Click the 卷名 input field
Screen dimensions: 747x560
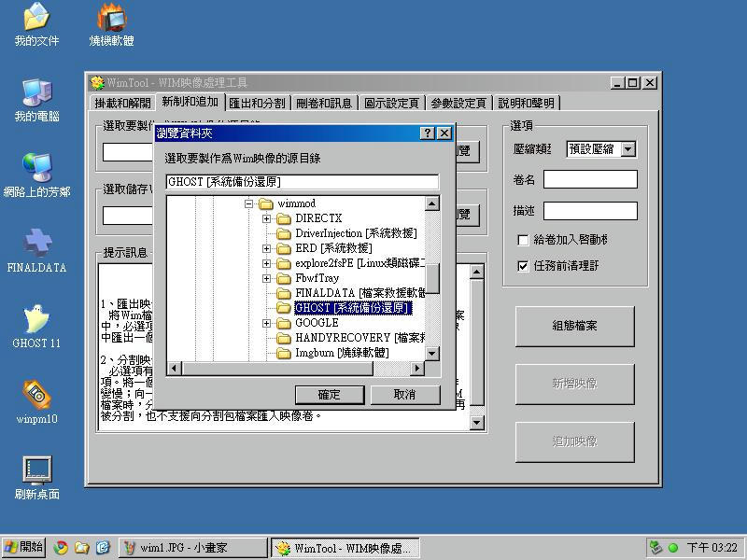coord(590,179)
